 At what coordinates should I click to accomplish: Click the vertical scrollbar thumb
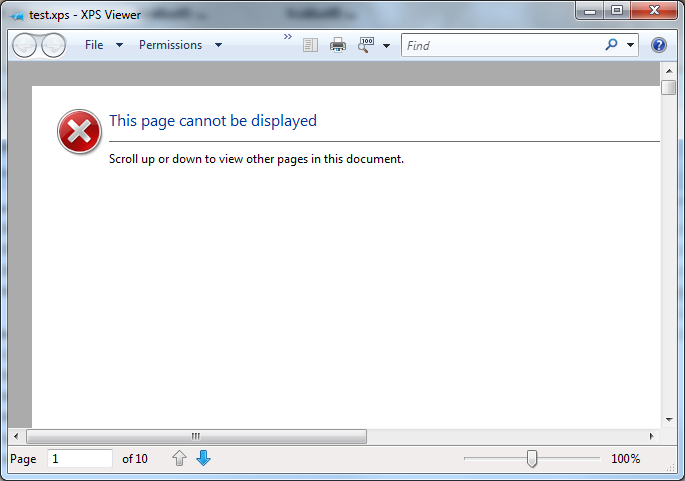[669, 87]
